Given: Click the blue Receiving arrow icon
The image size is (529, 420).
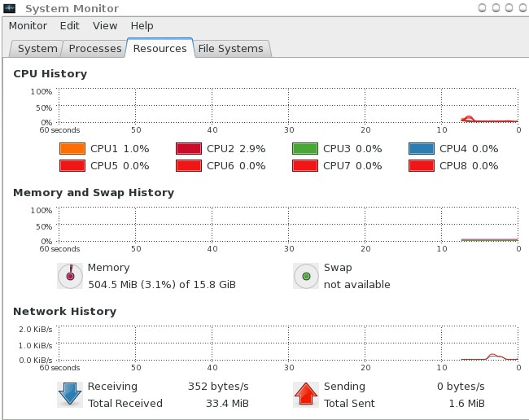Looking at the screenshot, I should 70,395.
